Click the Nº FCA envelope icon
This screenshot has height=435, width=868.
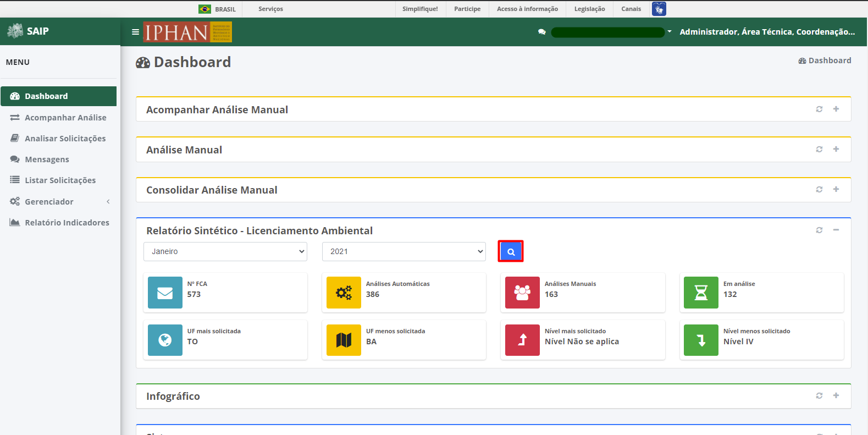pos(165,293)
